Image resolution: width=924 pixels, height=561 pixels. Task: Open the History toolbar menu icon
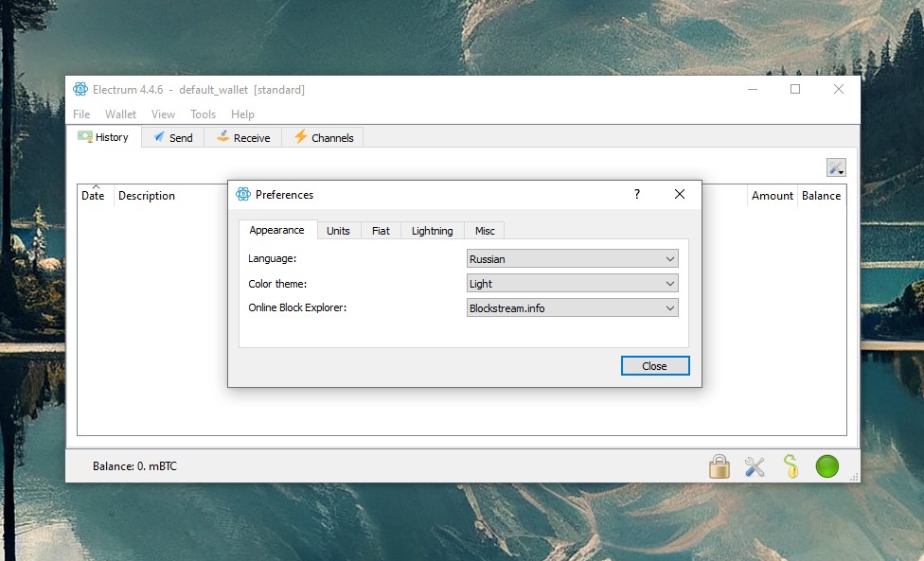coord(836,167)
